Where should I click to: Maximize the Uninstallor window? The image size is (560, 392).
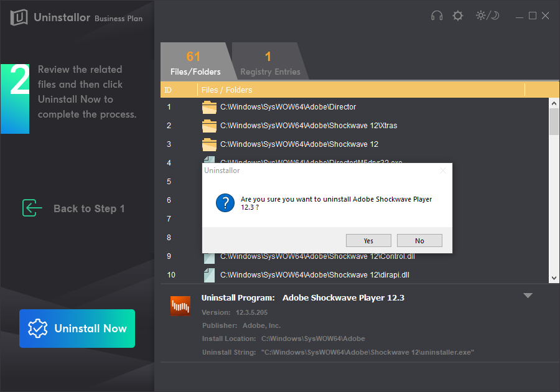point(533,16)
